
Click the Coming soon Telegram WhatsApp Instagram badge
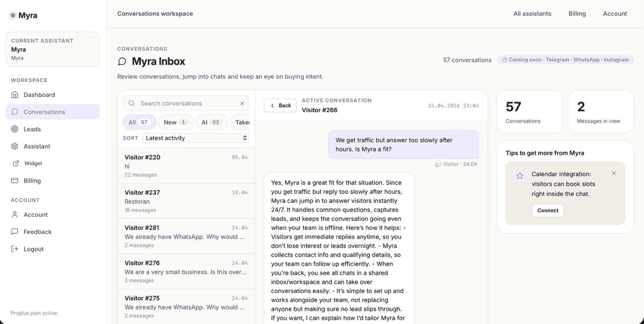point(566,59)
